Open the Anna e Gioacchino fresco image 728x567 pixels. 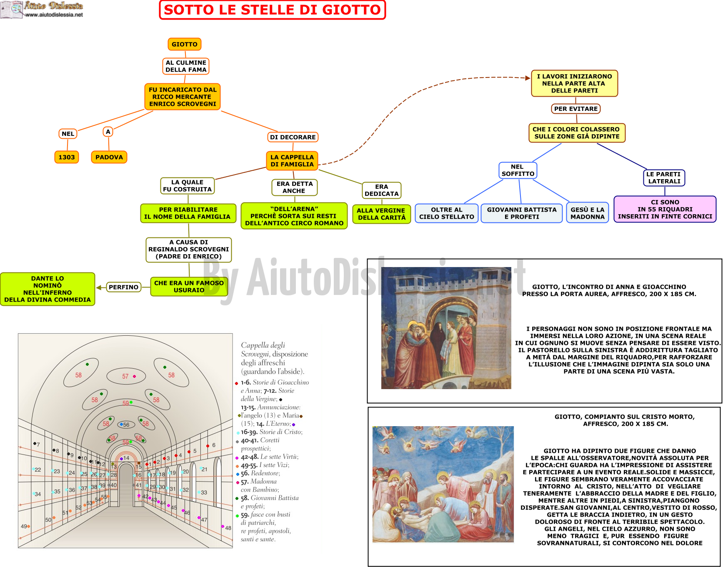(x=446, y=328)
